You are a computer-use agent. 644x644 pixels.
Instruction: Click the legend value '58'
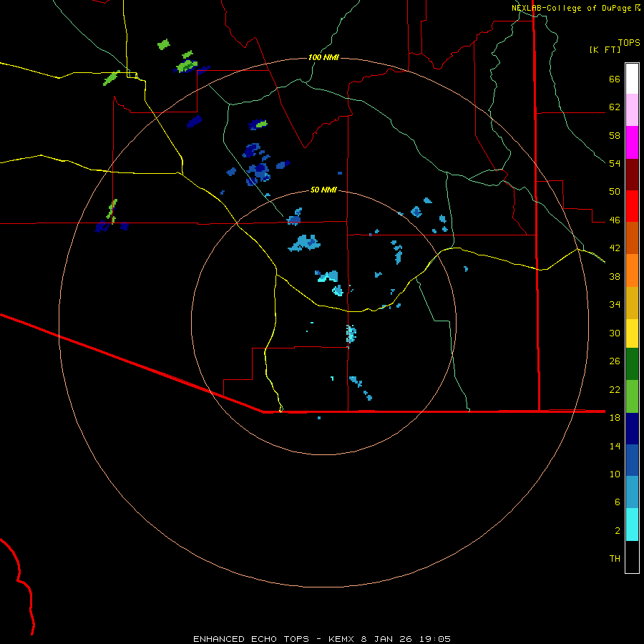615,135
